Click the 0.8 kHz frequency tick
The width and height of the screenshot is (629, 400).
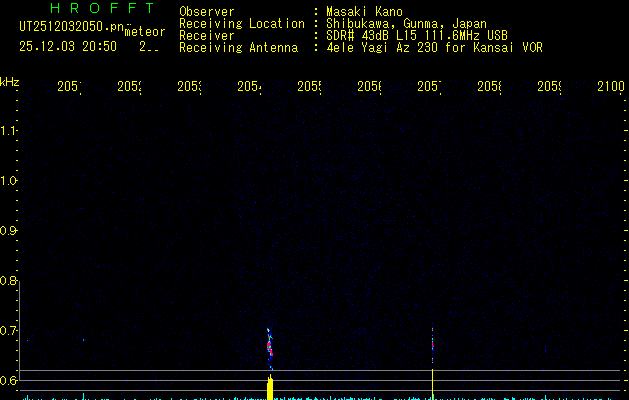tap(10, 281)
